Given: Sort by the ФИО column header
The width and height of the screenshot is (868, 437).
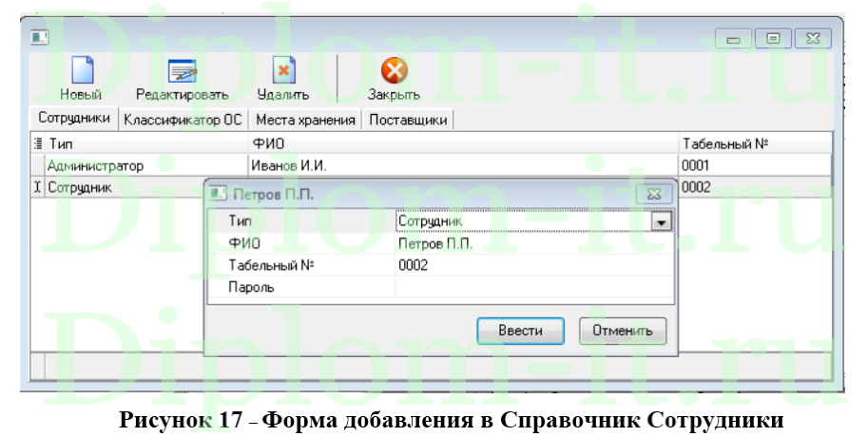Looking at the screenshot, I should (461, 143).
